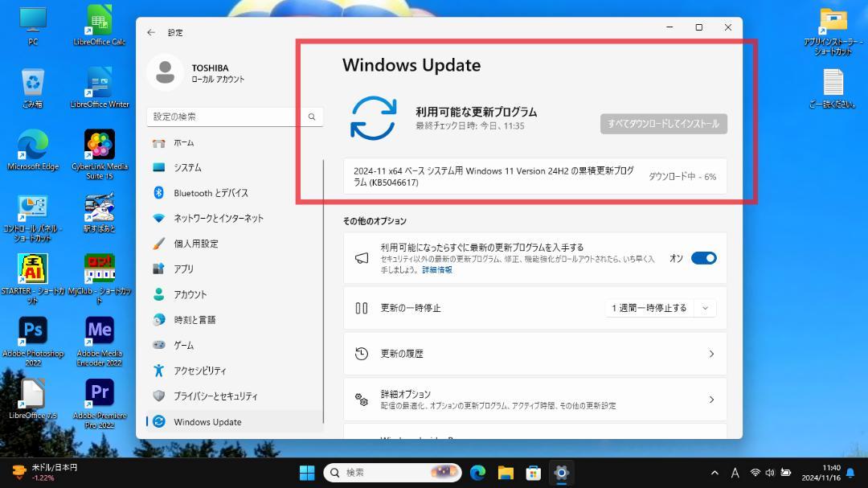Click the update sync arrows icon

374,118
